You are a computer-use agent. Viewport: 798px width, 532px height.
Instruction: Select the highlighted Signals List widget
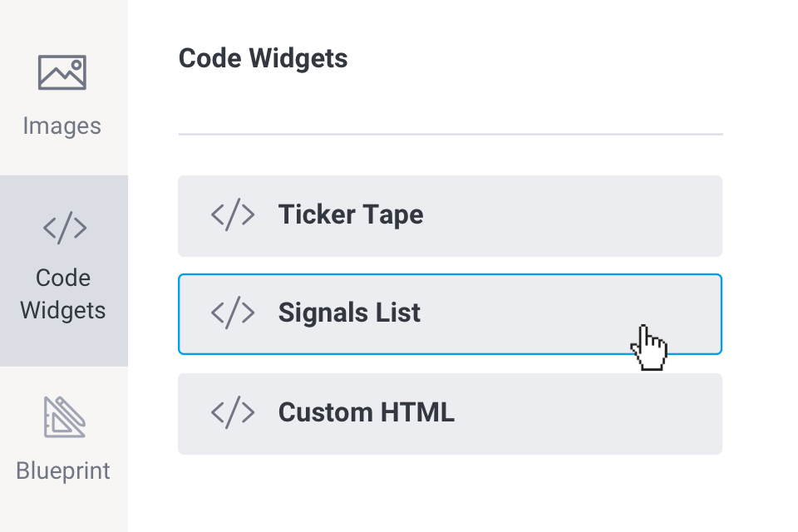click(449, 313)
